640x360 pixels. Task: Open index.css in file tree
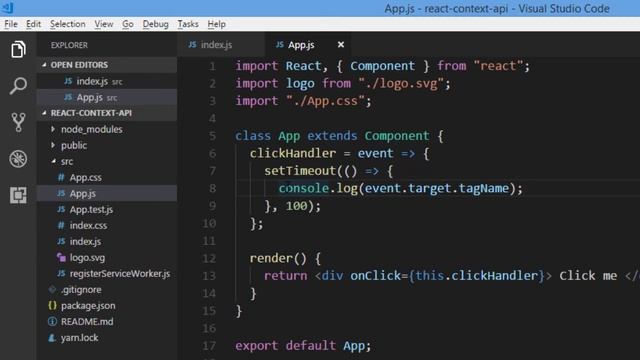click(x=107, y=225)
